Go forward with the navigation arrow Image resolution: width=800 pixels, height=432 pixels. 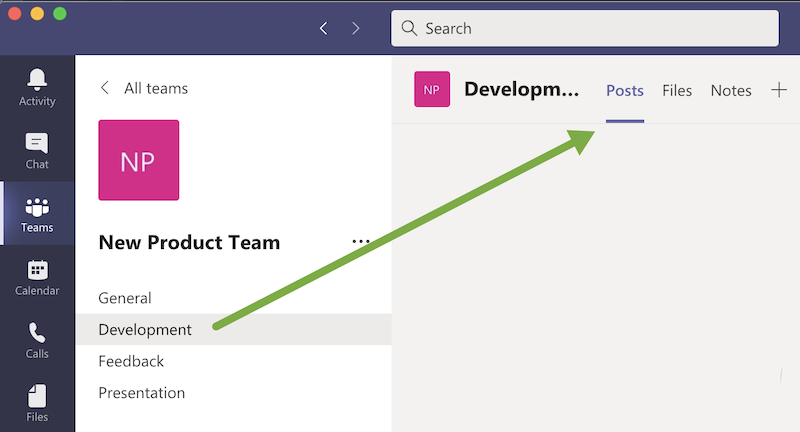[356, 28]
